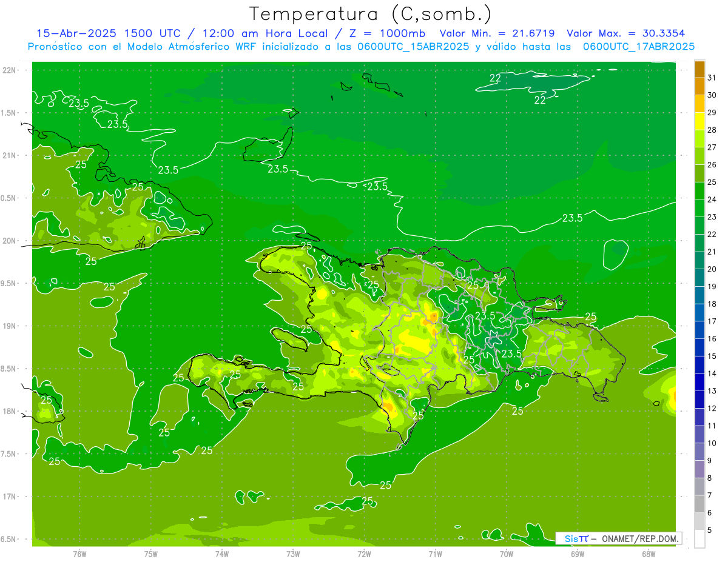Viewport: 728px width, 562px height.
Task: Click the '9.5N' latitude axis label
Action: point(8,283)
